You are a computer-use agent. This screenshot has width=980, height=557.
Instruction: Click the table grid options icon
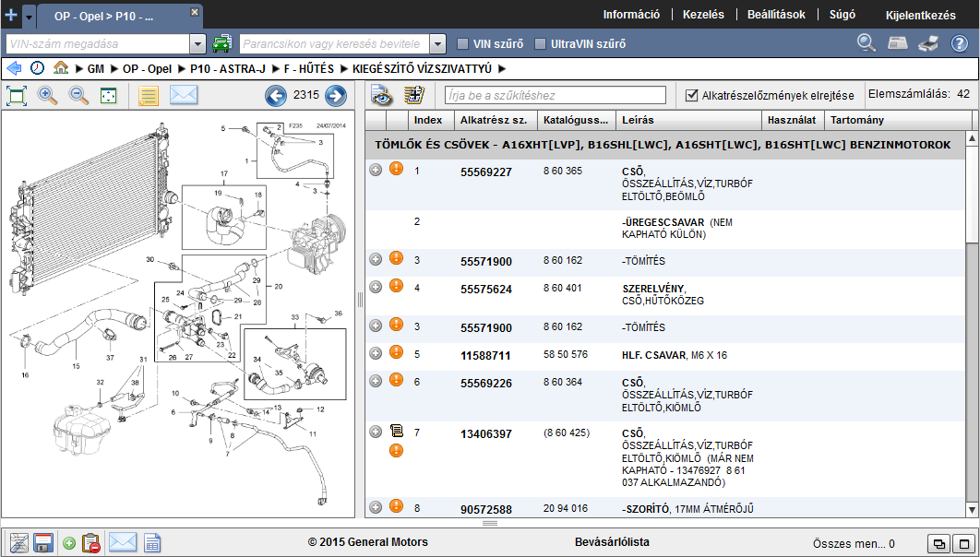[413, 94]
